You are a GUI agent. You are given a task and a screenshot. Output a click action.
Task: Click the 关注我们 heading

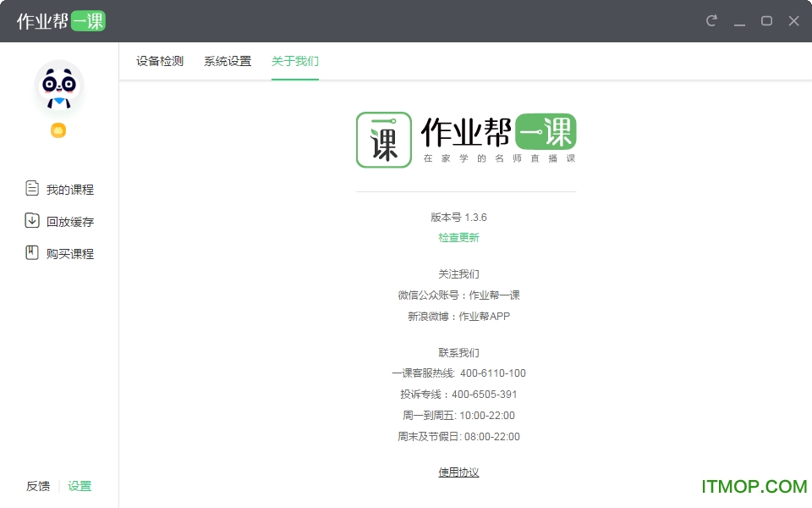coord(458,273)
